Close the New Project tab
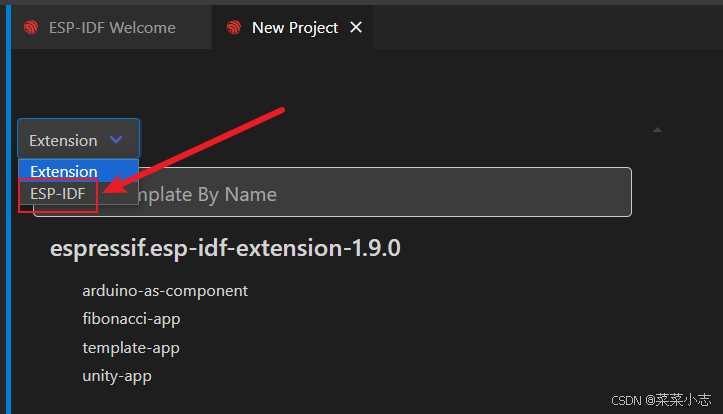 click(356, 28)
